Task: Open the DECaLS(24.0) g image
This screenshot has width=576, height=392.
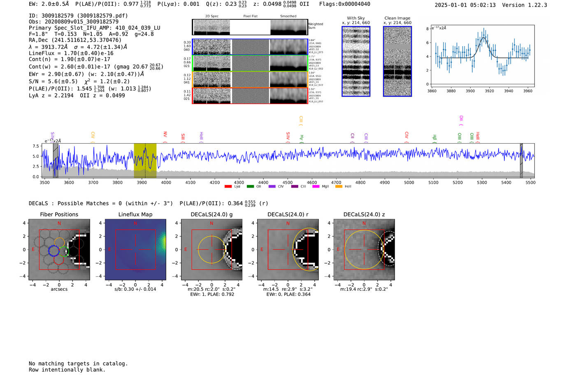Action: coord(211,250)
